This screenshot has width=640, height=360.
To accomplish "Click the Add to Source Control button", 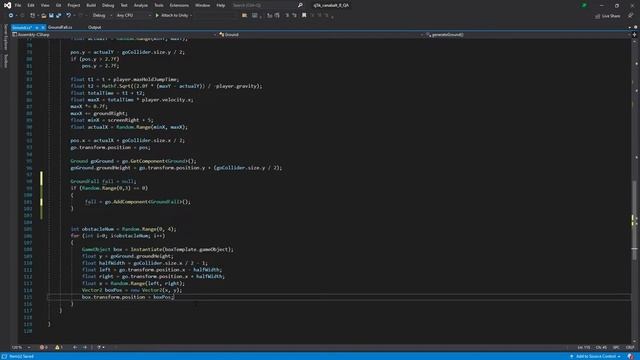I will 595,356.
